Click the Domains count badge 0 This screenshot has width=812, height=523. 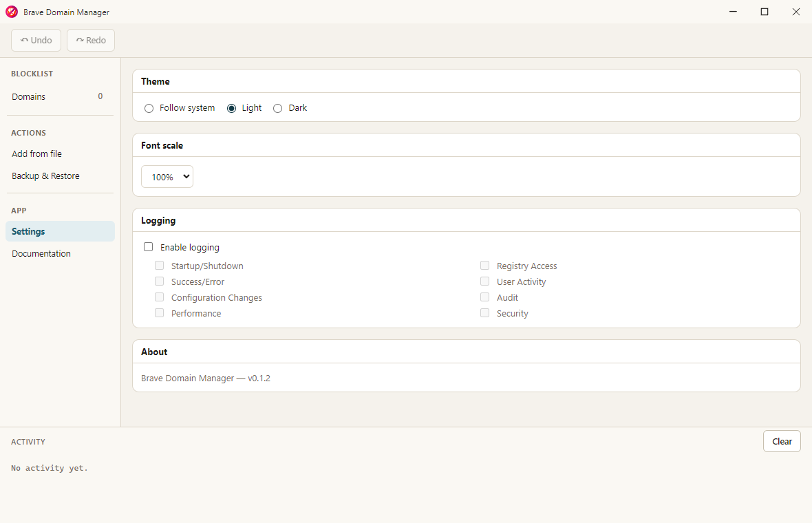tap(100, 96)
